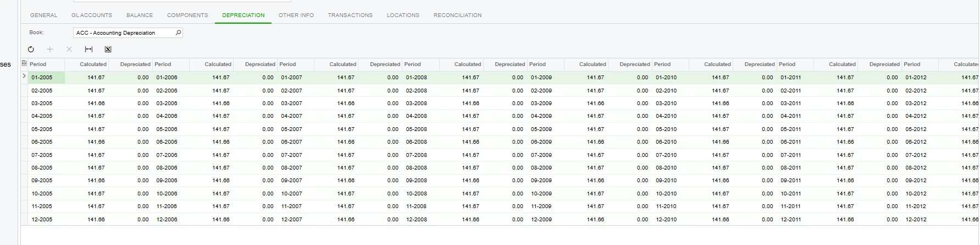980x245 pixels.
Task: Open the Other Info tab
Action: click(296, 15)
